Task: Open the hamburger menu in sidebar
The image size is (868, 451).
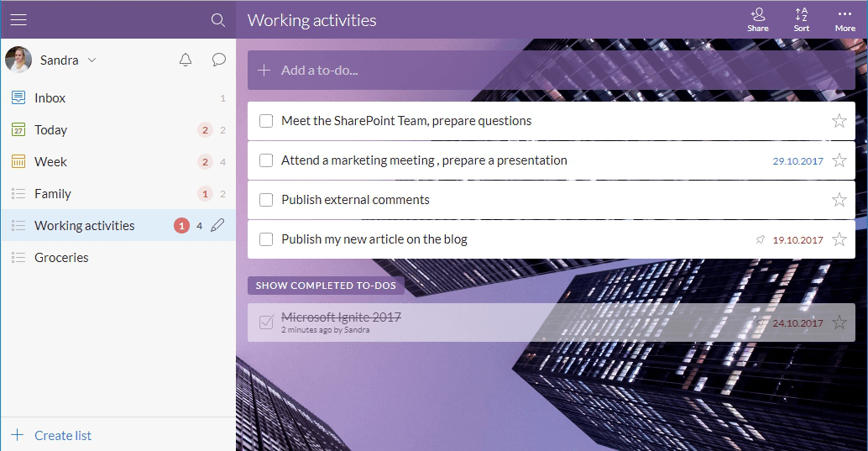Action: point(18,20)
